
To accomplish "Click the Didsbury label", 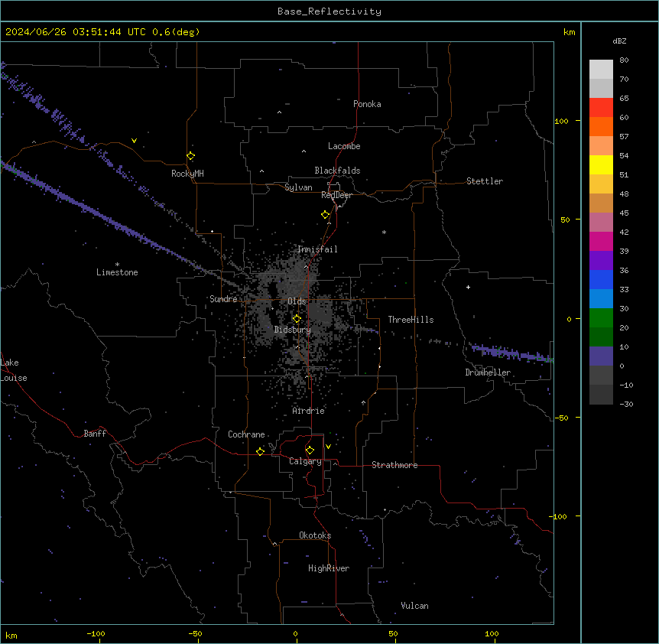I will (x=293, y=330).
